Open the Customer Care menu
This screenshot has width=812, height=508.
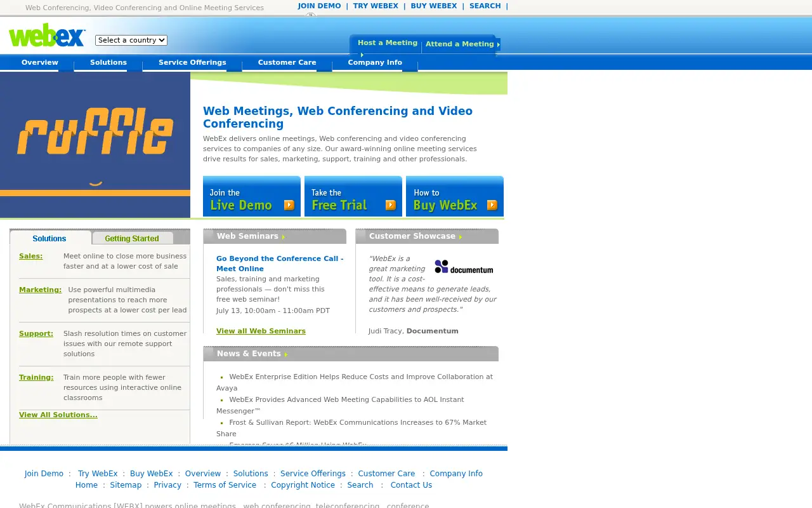point(287,62)
